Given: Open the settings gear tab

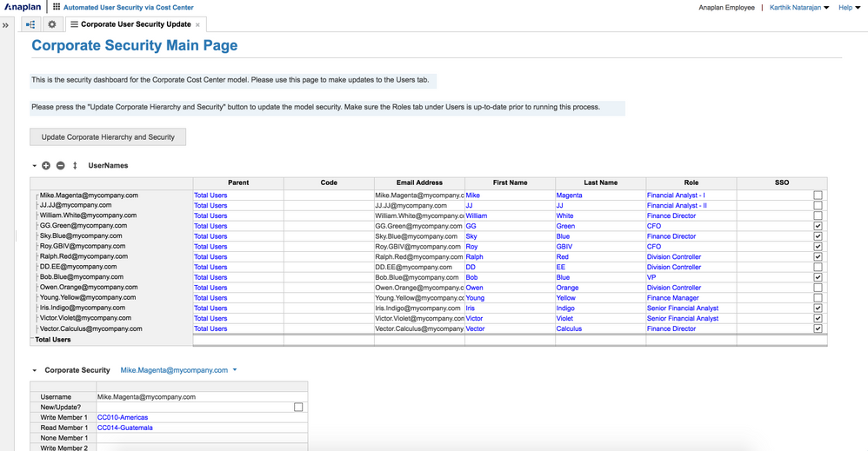Looking at the screenshot, I should (x=51, y=24).
